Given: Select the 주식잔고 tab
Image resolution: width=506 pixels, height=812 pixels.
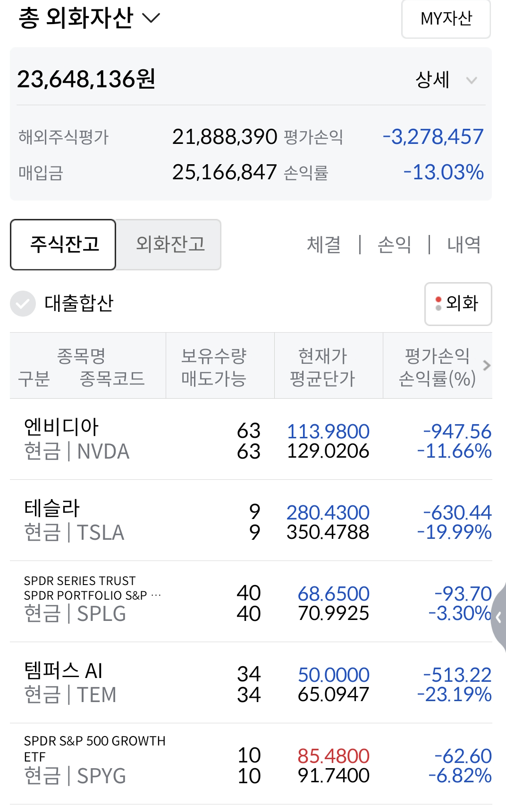Looking at the screenshot, I should click(63, 244).
